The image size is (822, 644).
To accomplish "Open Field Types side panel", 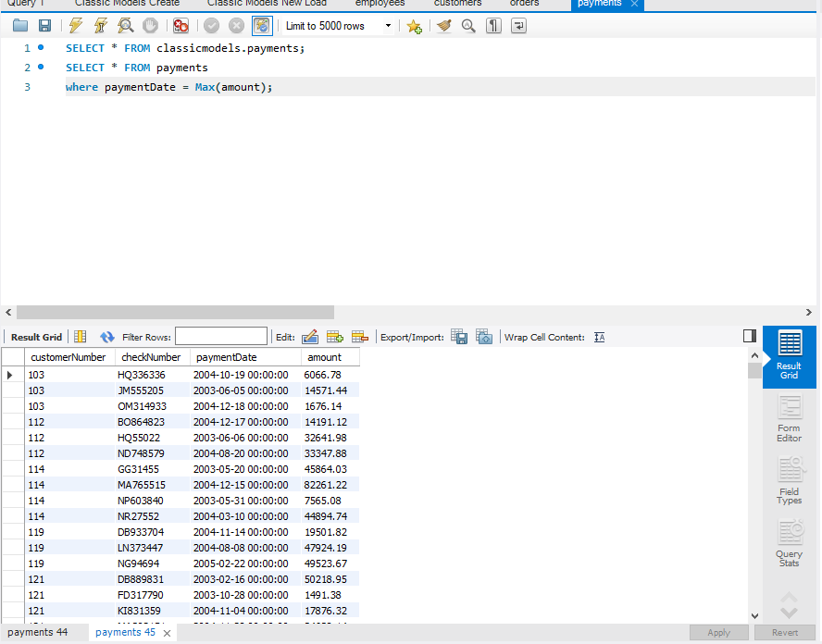I will pos(789,481).
